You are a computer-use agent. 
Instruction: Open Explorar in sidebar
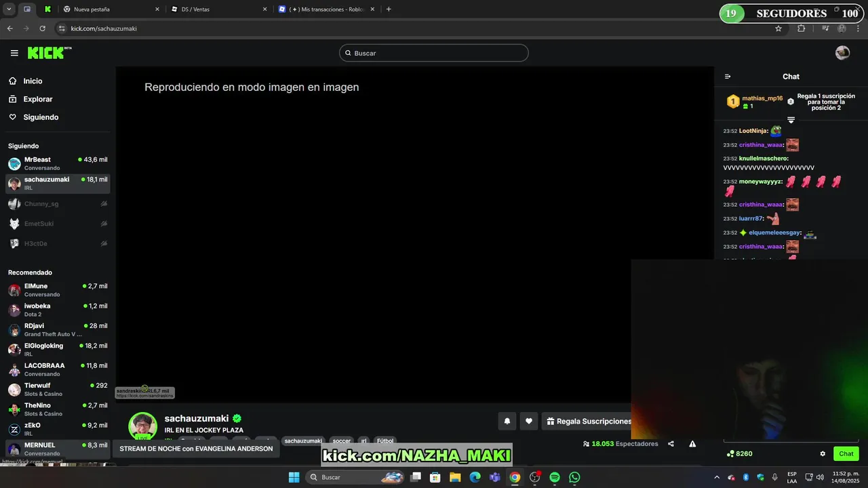(37, 99)
